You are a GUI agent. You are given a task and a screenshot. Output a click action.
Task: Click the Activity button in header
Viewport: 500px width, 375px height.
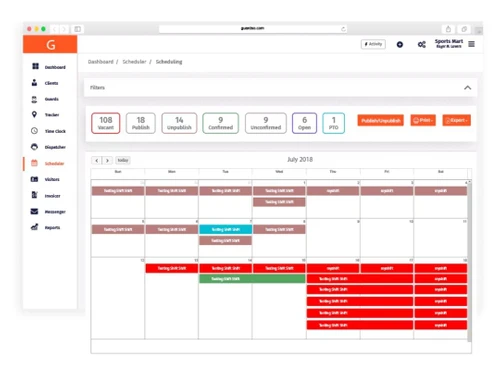pos(373,44)
